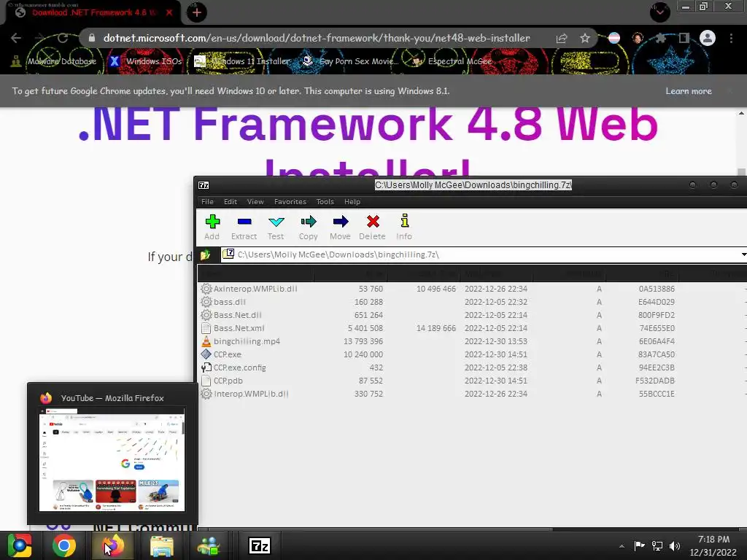Run Test on the archive
Screen dimensions: 747x560
276,227
